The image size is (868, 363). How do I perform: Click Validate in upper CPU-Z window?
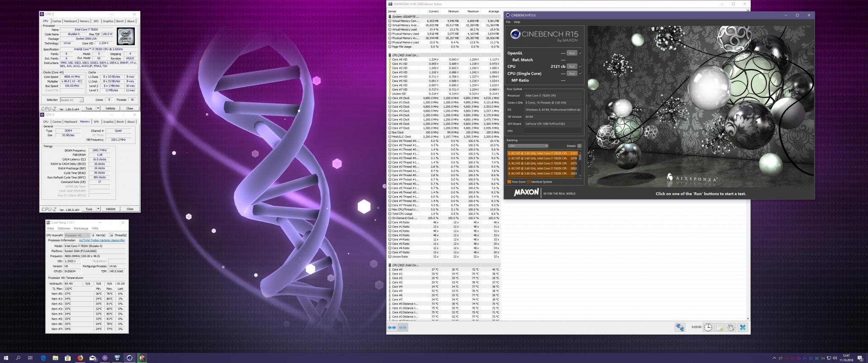[110, 108]
